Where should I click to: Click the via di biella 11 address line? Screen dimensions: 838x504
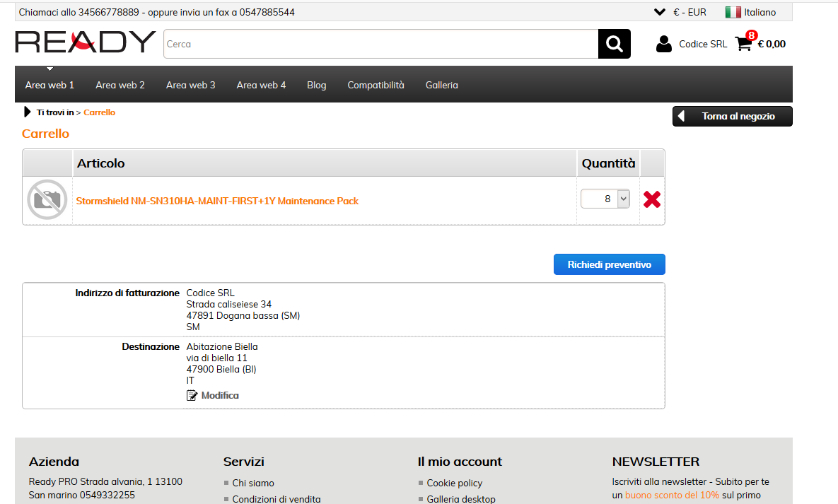click(x=216, y=358)
